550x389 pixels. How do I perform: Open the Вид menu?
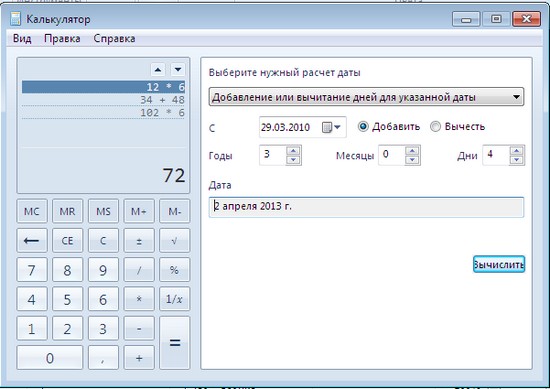(x=22, y=39)
